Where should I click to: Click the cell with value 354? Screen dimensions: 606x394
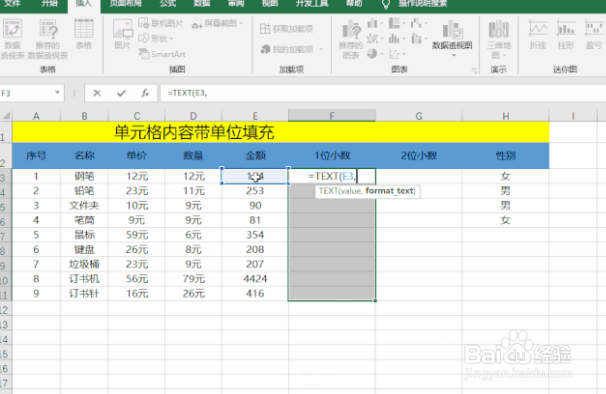pos(255,235)
